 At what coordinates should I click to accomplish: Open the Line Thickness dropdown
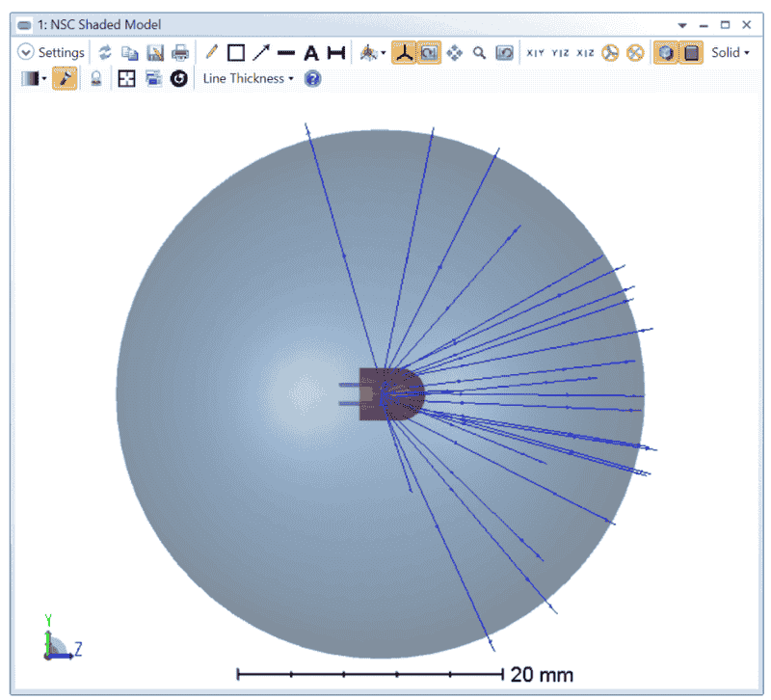tap(248, 79)
